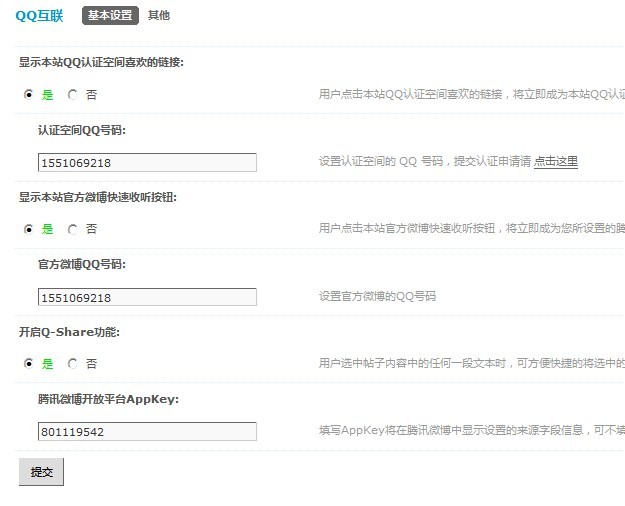Click the 显示本站QQ认证空间喜欢的链接 label
This screenshot has height=506, width=625.
(101, 63)
